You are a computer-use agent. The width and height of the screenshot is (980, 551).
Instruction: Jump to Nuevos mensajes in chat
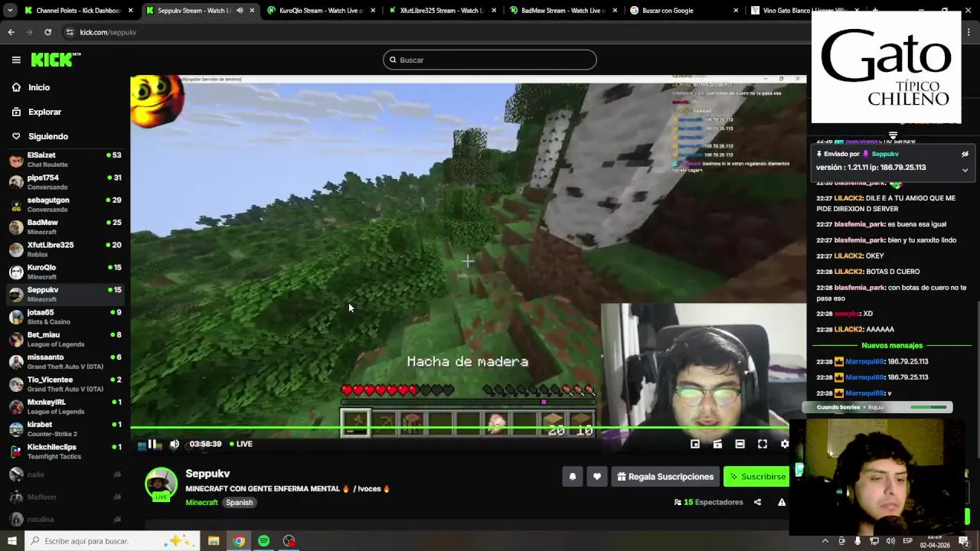coord(892,345)
